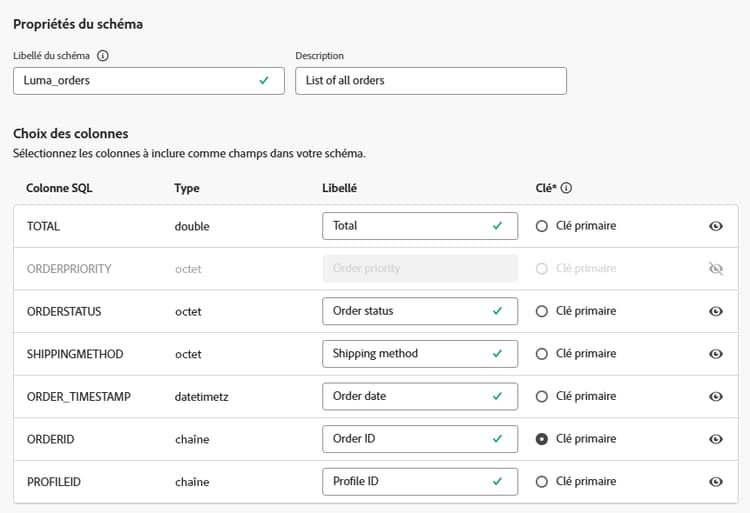Click the Description field with List of all orders
Image resolution: width=750 pixels, height=513 pixels.
tap(430, 81)
